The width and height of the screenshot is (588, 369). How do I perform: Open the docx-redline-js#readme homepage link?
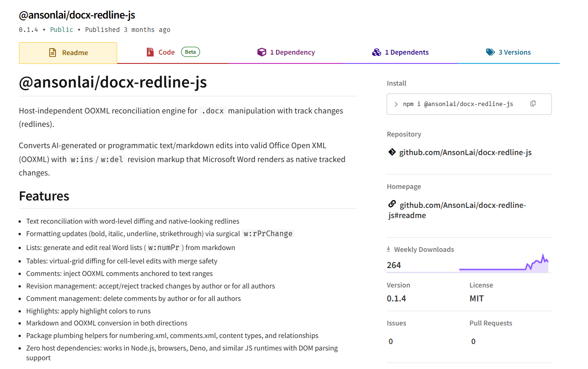pos(457,210)
